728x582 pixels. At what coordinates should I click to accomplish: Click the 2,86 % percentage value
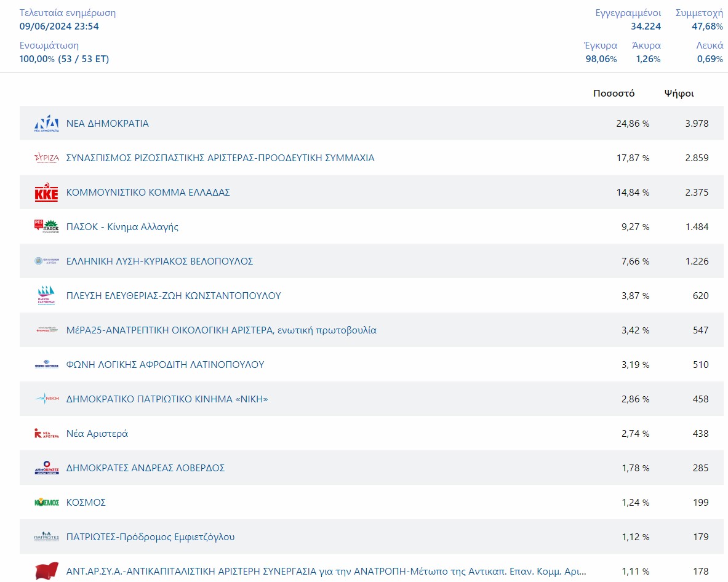coord(636,399)
